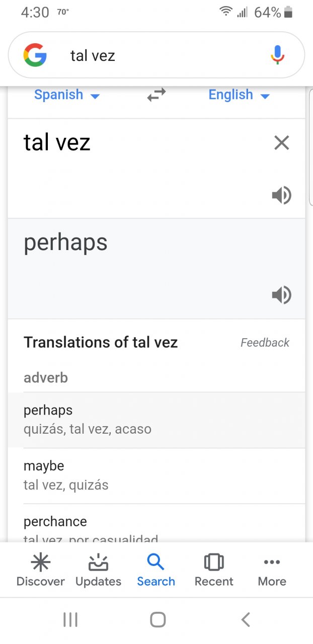Click the Feedback link
Viewport: 313px width, 644px height.
tap(265, 343)
